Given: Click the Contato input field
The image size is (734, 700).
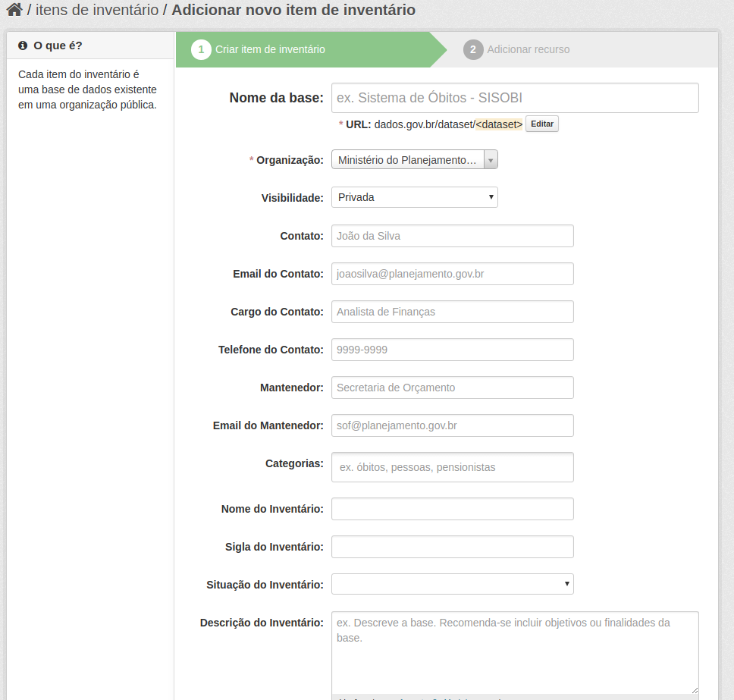Looking at the screenshot, I should [452, 236].
